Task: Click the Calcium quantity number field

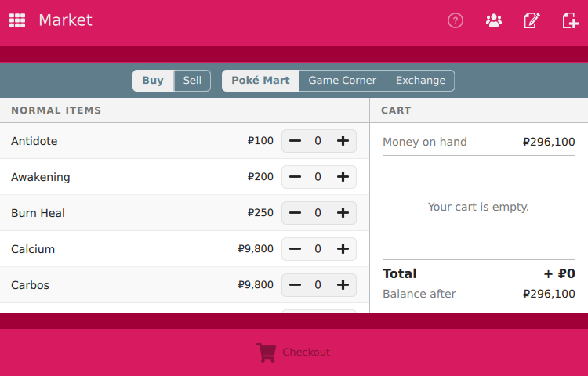Action: pos(318,248)
